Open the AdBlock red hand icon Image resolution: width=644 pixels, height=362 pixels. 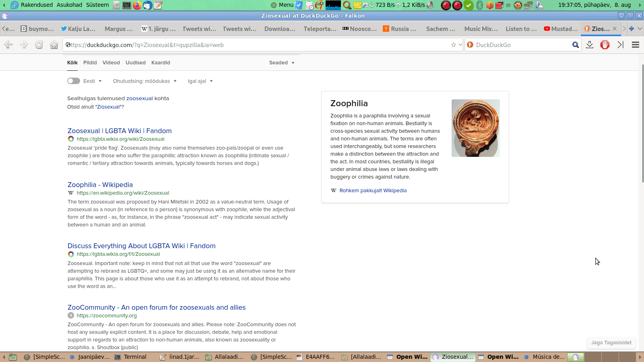click(605, 45)
